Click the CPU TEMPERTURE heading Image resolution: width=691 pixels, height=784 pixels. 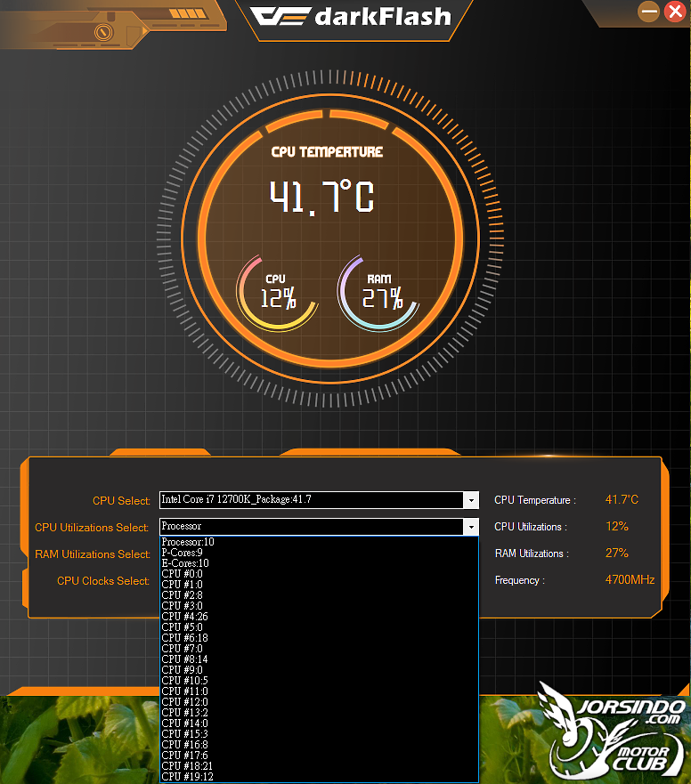pyautogui.click(x=327, y=152)
